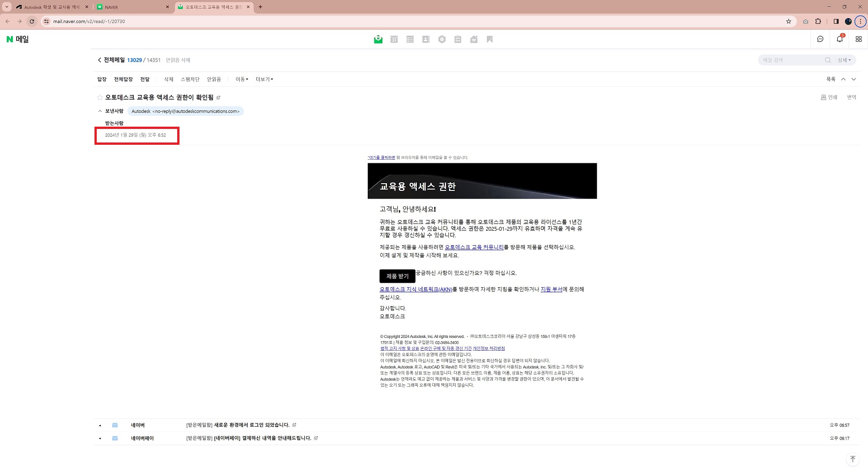Image resolution: width=868 pixels, height=475 pixels.
Task: Click the 스팸차단 block spam button
Action: pos(190,79)
